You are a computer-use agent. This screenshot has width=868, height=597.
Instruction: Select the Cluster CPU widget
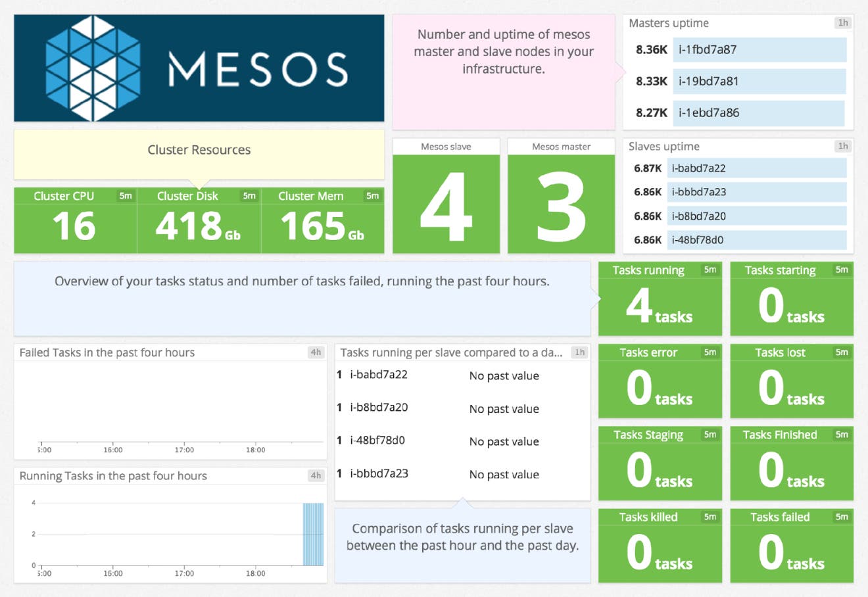pyautogui.click(x=74, y=220)
